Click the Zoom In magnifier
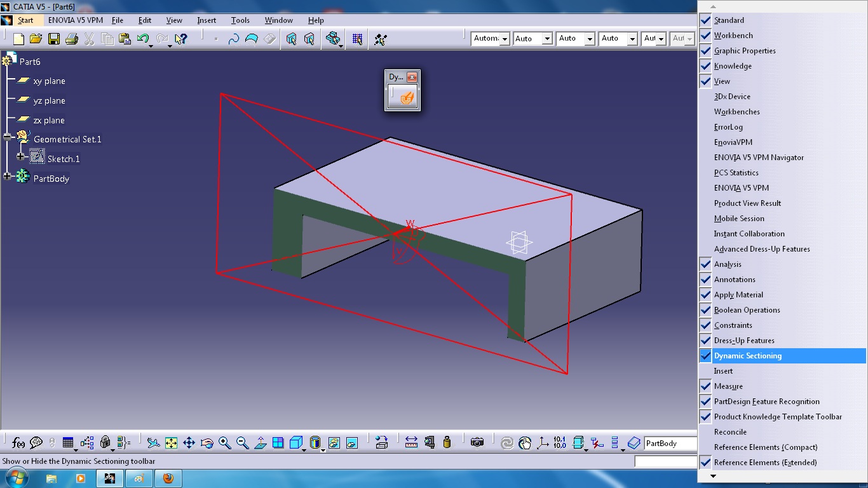 (224, 443)
